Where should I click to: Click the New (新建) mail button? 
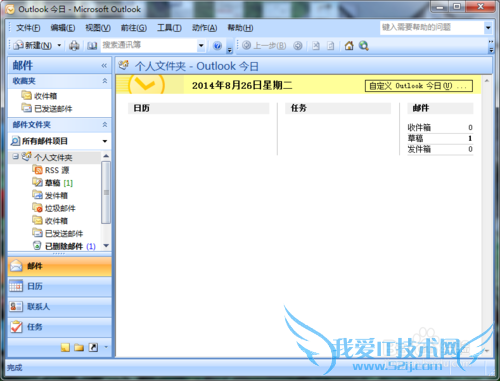point(33,46)
